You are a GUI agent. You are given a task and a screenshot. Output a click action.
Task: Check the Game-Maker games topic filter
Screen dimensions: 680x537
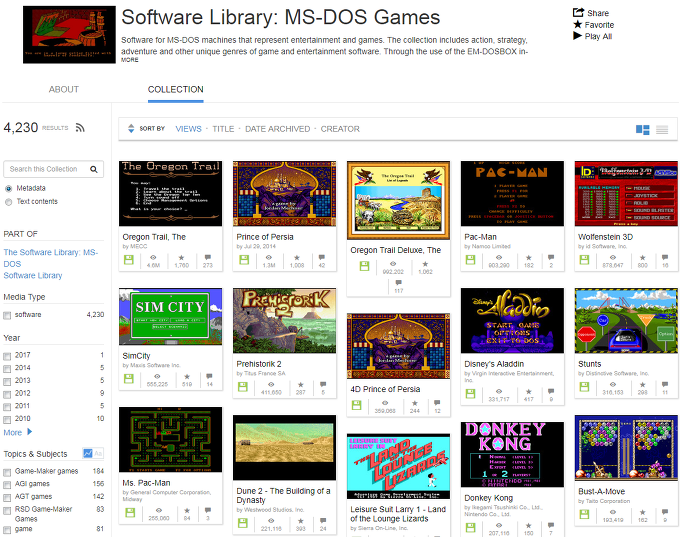pos(7,472)
